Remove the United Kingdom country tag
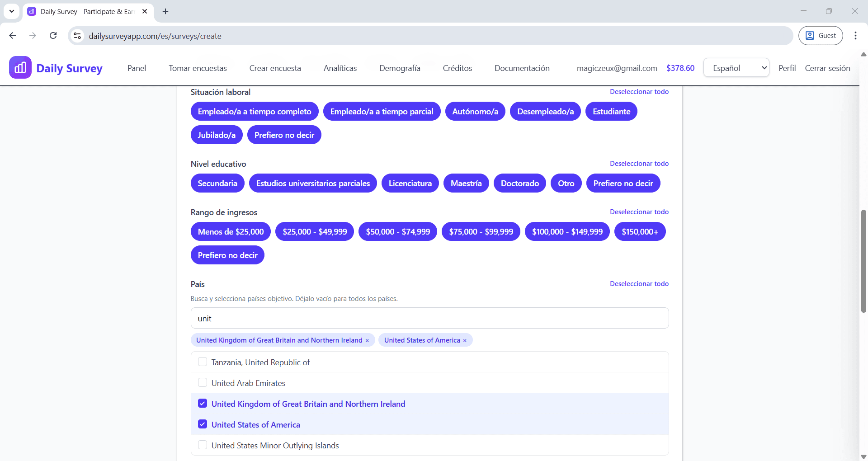868x461 pixels. point(367,340)
